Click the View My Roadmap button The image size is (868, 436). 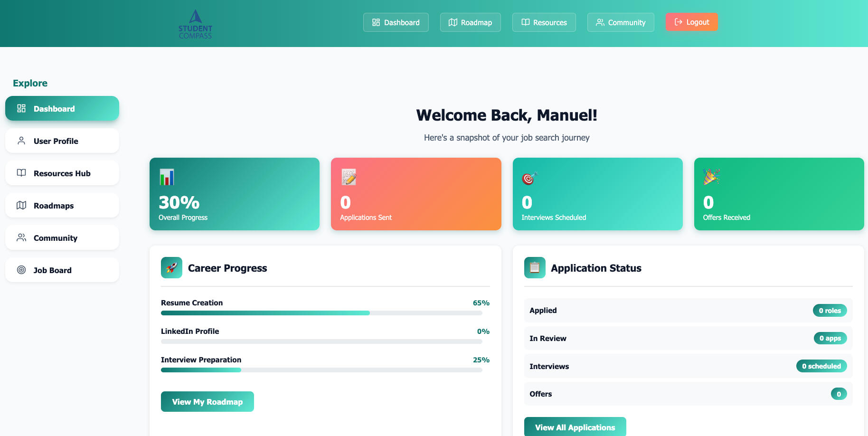pyautogui.click(x=207, y=402)
